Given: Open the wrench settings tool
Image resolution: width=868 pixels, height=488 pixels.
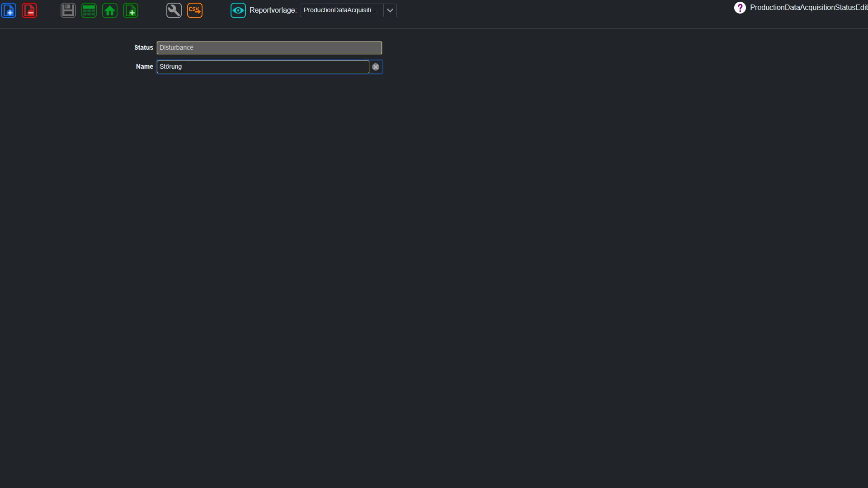Looking at the screenshot, I should tap(174, 10).
